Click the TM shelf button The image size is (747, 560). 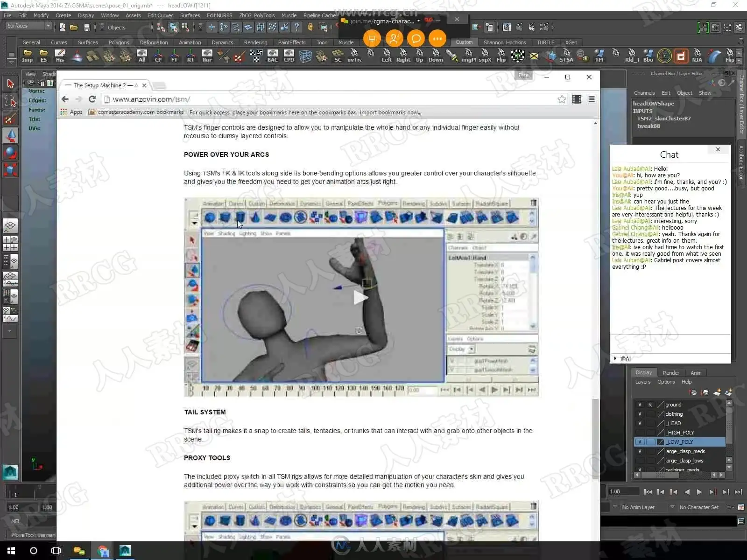[x=599, y=56]
